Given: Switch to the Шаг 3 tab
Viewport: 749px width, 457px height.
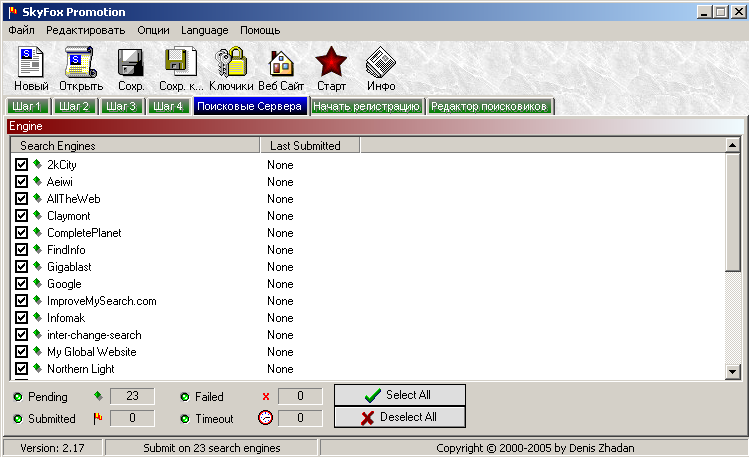Looking at the screenshot, I should pyautogui.click(x=122, y=106).
